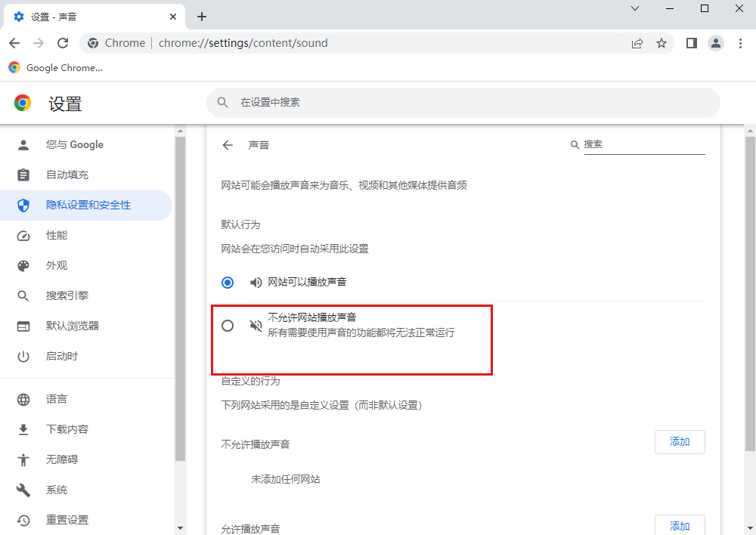756x535 pixels.
Task: Select the 网站可以播放声音 radio button
Action: point(228,282)
